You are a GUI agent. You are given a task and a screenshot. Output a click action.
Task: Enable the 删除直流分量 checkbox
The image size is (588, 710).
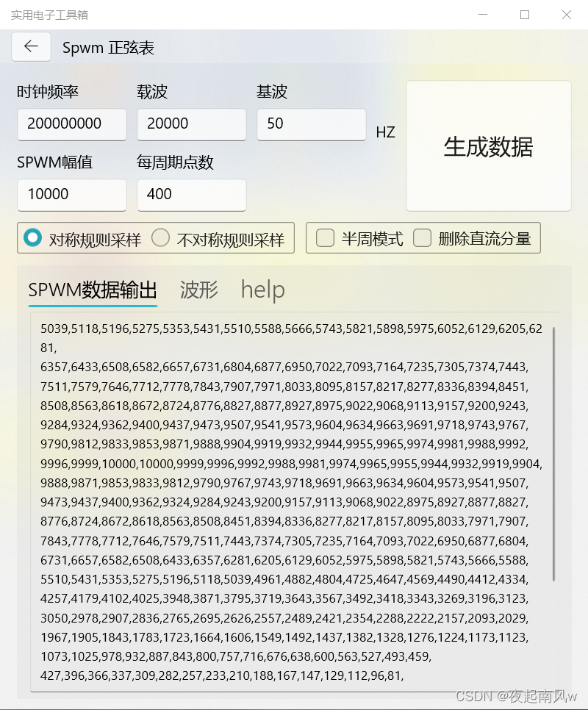(422, 237)
